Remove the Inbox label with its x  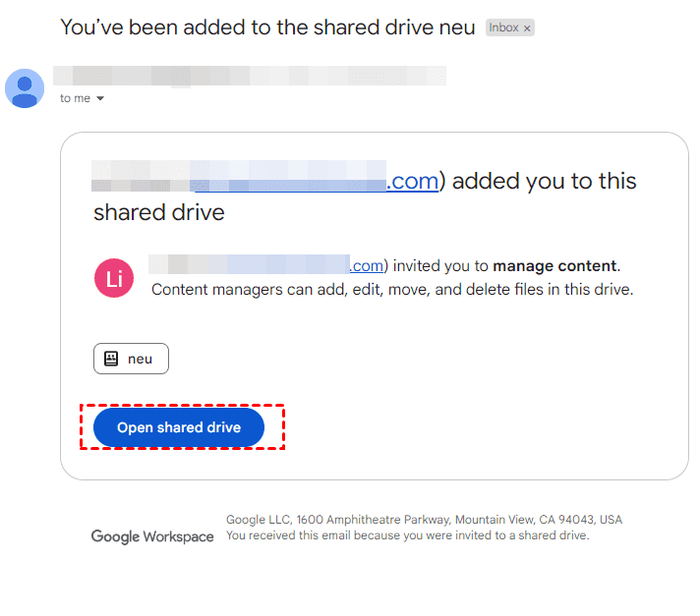click(527, 28)
